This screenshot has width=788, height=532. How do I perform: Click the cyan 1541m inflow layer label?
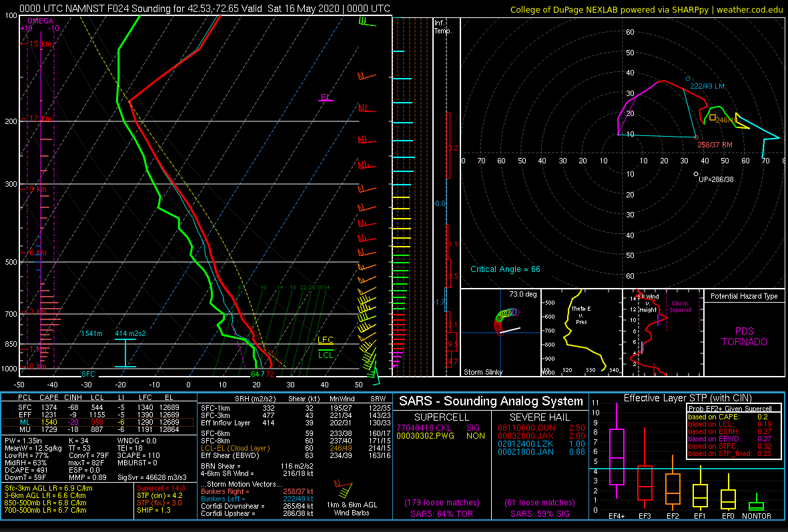91,333
